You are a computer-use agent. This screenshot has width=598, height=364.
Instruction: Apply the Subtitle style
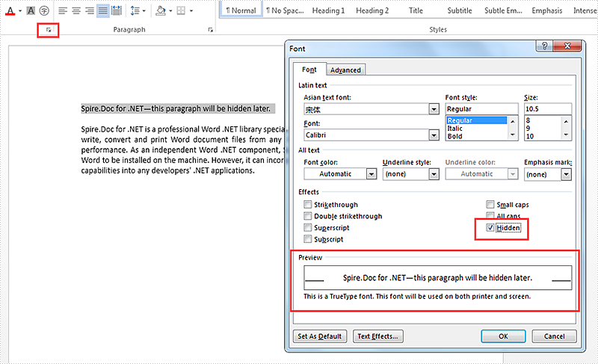pos(460,10)
